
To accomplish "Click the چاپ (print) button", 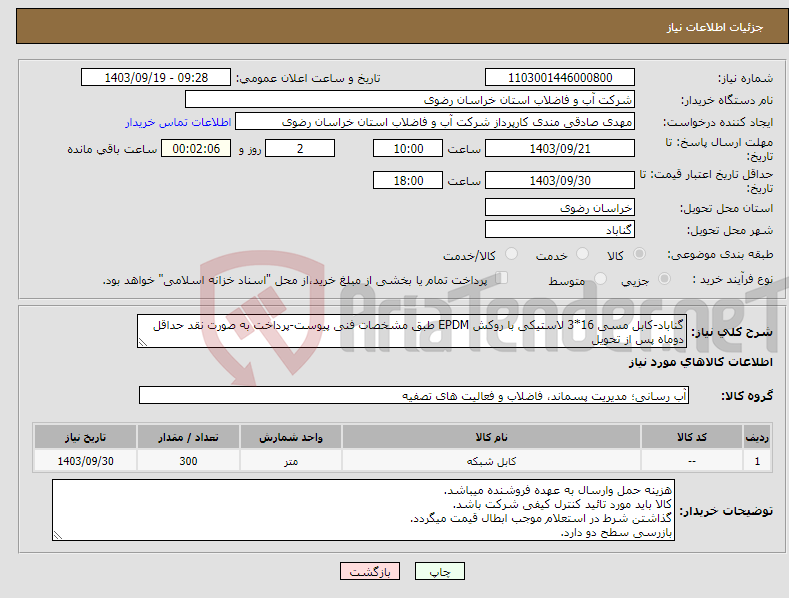I will (x=439, y=571).
